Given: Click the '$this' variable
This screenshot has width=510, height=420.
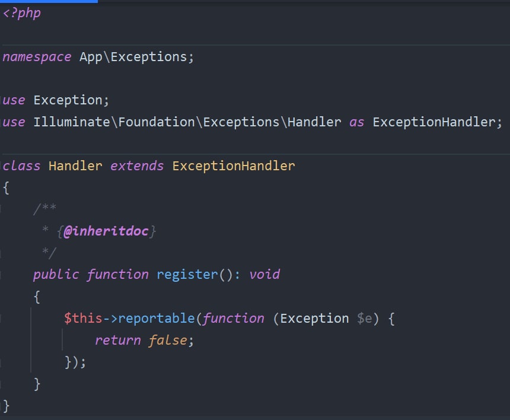Looking at the screenshot, I should coord(83,318).
